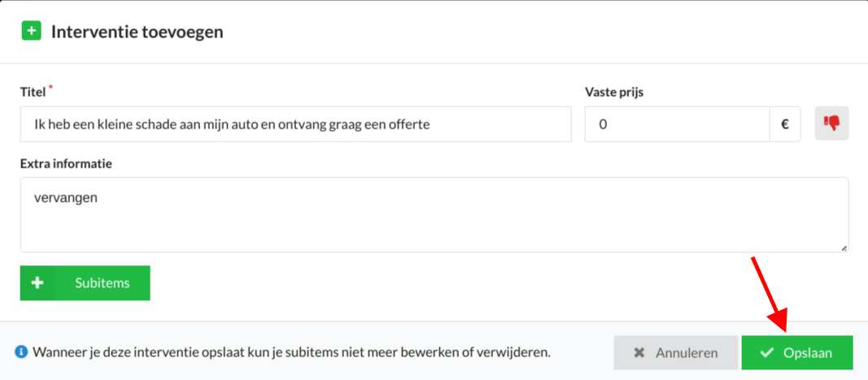Save the intervention with the Opslaan button
This screenshot has width=868, height=380.
(x=797, y=353)
